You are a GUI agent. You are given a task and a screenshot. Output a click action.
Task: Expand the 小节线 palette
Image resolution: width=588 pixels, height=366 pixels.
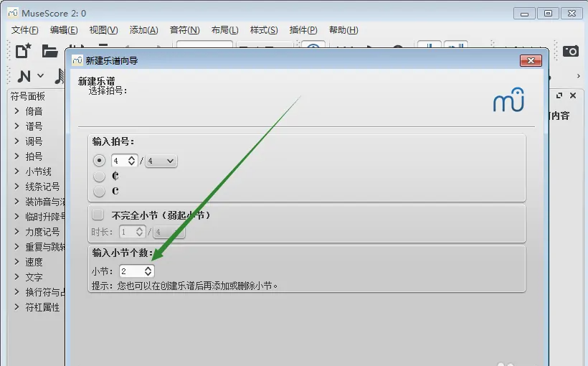coord(16,172)
